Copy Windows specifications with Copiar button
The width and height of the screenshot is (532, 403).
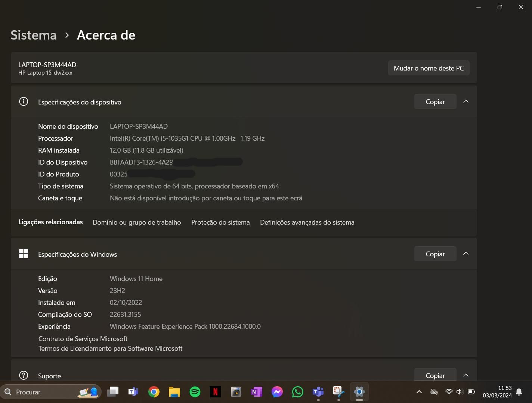[x=435, y=254]
